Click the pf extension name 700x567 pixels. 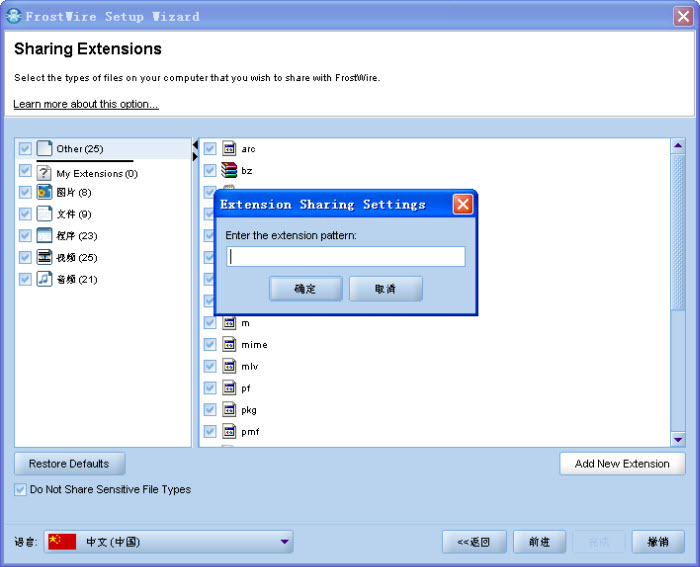pyautogui.click(x=246, y=388)
